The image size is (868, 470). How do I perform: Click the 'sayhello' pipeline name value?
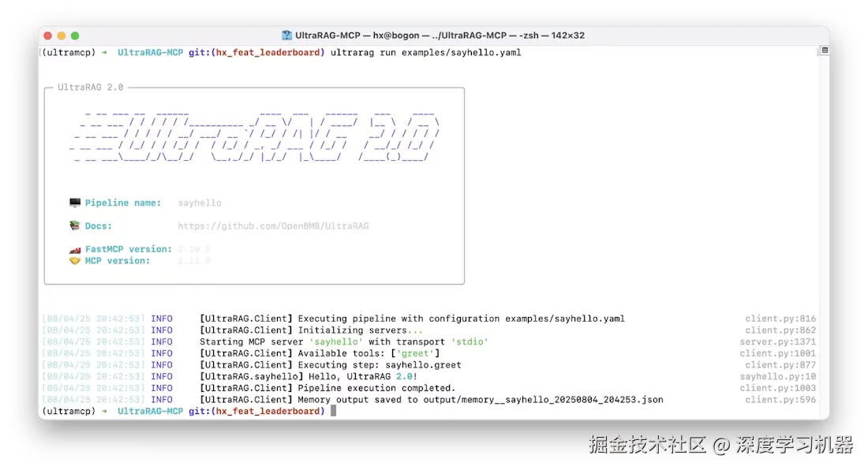tap(200, 203)
